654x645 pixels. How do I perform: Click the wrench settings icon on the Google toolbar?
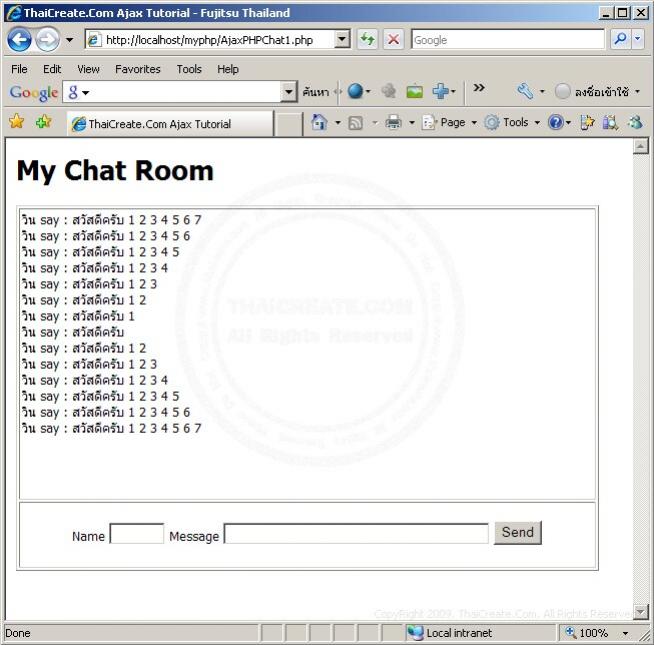[526, 91]
